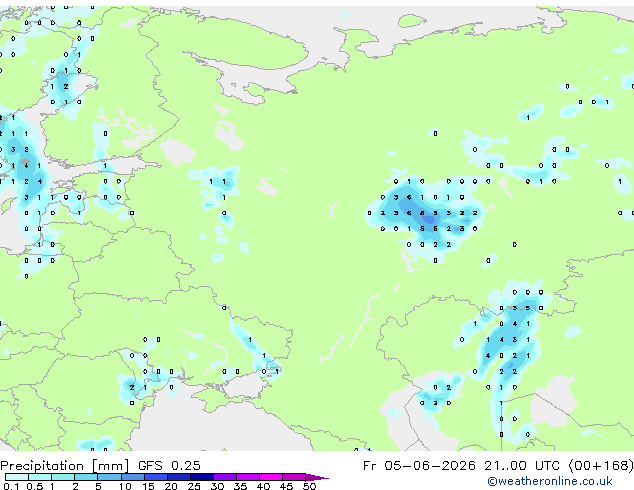Click the 15 to 20 mm legend swatch
Viewport: 634px width, 490px height.
(155, 477)
